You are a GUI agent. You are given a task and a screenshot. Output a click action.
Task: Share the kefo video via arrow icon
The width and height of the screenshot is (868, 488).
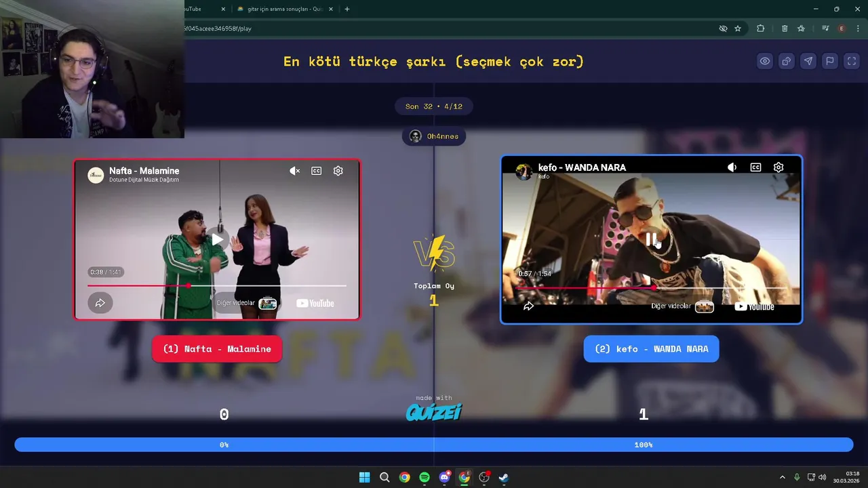(529, 306)
